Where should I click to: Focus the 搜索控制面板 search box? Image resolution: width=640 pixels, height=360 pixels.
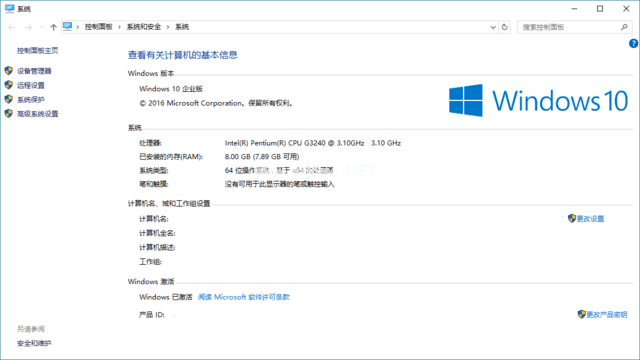574,27
